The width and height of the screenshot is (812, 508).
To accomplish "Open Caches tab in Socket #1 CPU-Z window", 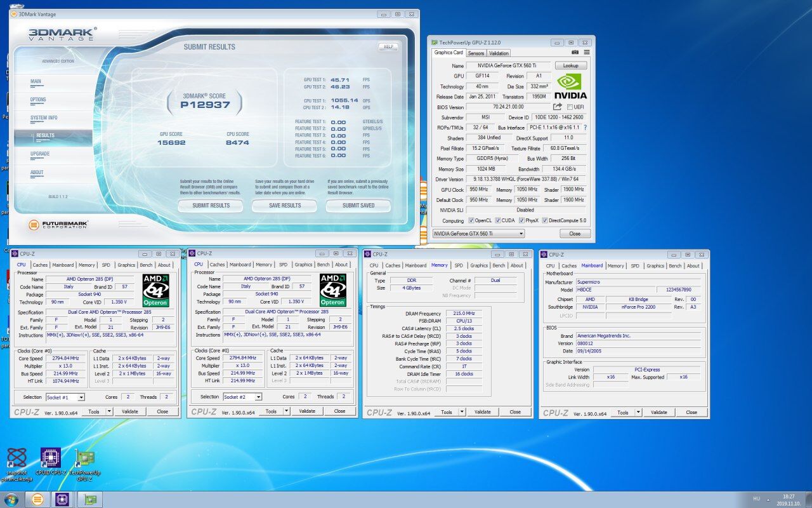I will pos(40,265).
